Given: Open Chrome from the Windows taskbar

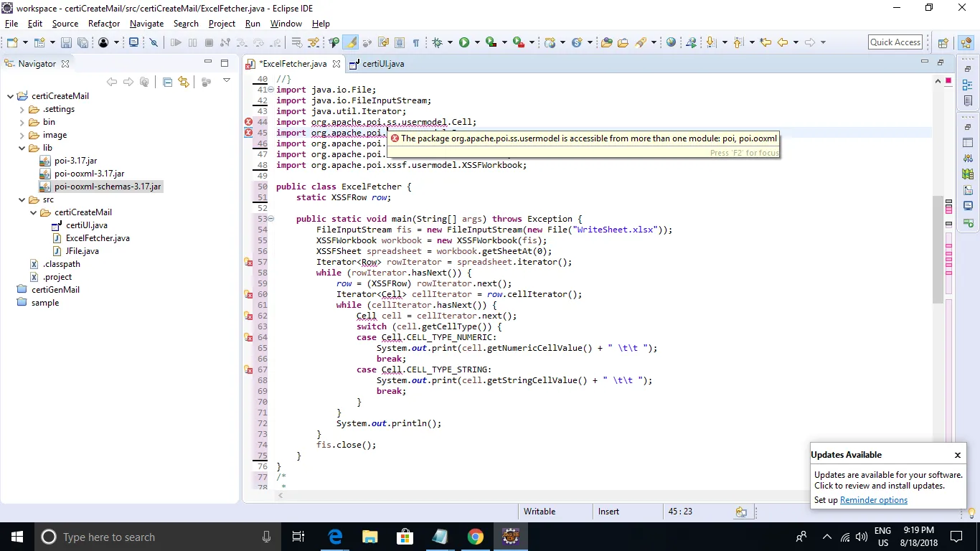Looking at the screenshot, I should coord(475,537).
